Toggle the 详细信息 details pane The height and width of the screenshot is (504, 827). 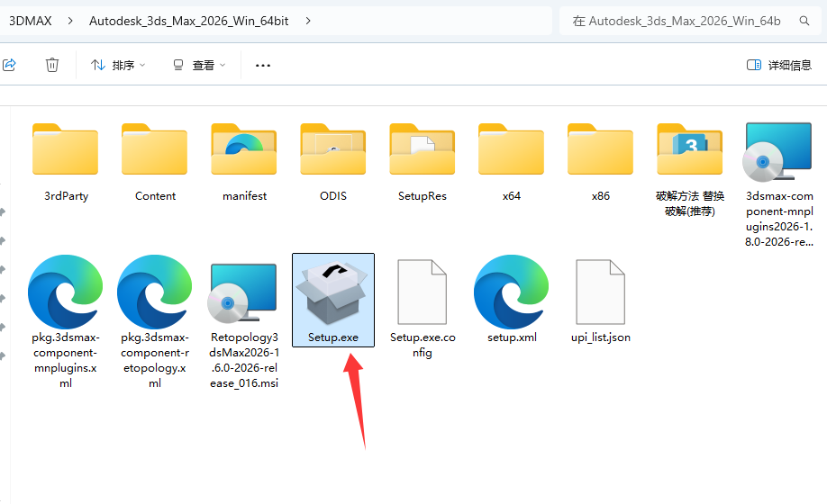779,65
